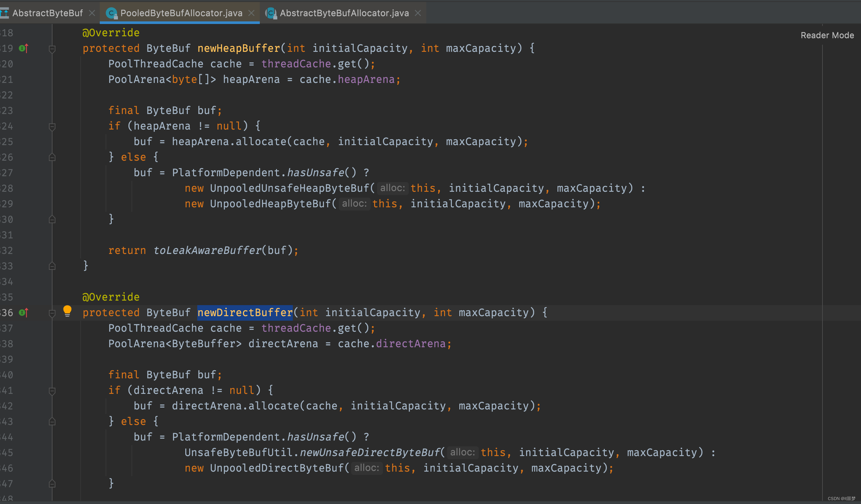Click UnpooledDirectByteBuf constructor name
861x504 pixels.
click(277, 468)
